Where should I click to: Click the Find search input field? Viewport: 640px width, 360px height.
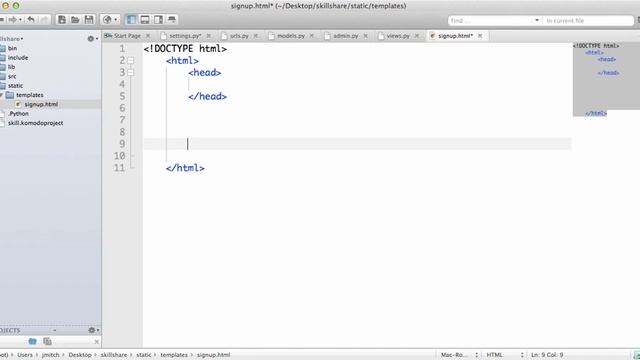coord(491,20)
